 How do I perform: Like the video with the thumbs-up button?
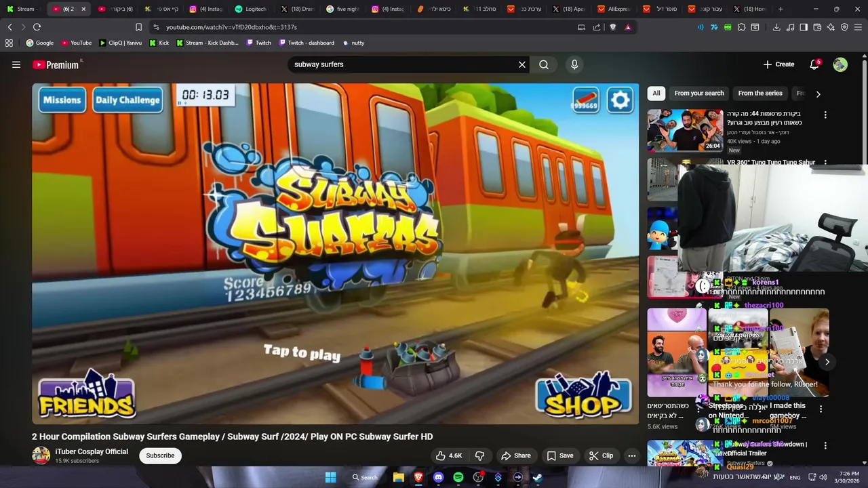[449, 455]
